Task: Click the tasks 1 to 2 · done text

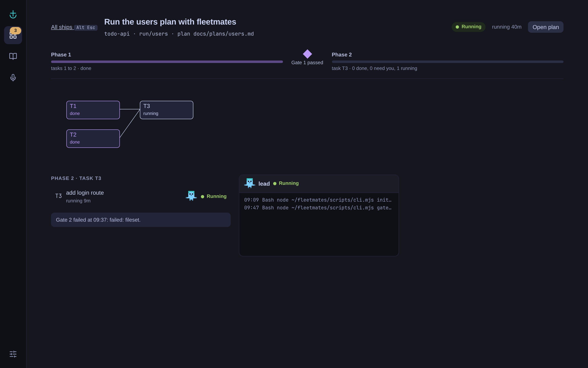Action: [71, 68]
